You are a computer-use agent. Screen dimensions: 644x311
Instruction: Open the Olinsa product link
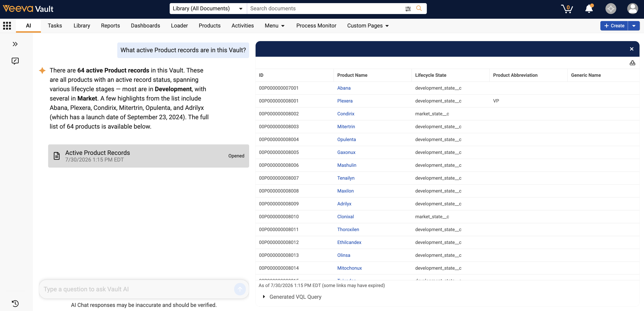pyautogui.click(x=343, y=255)
